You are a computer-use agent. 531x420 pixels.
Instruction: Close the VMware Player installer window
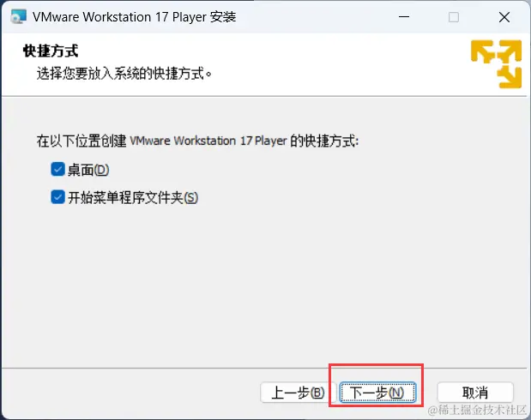click(x=504, y=17)
